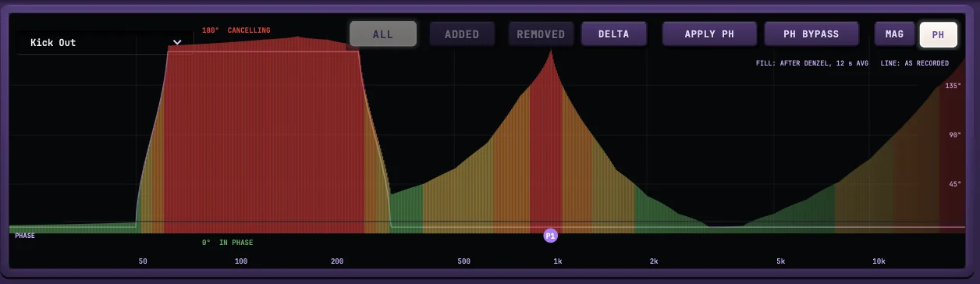Select the ADDED view filter
The height and width of the screenshot is (284, 980).
(462, 34)
